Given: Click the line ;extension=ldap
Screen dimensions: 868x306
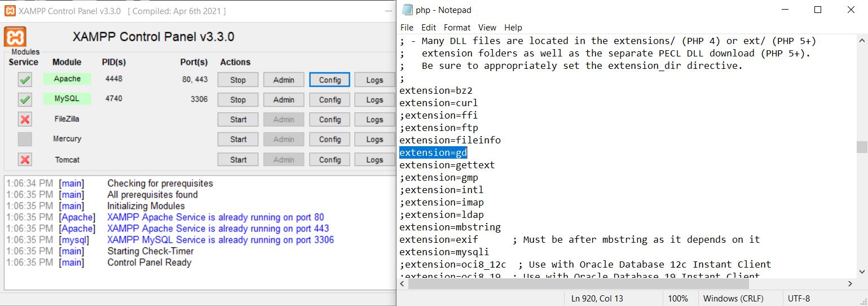Looking at the screenshot, I should coord(442,215).
